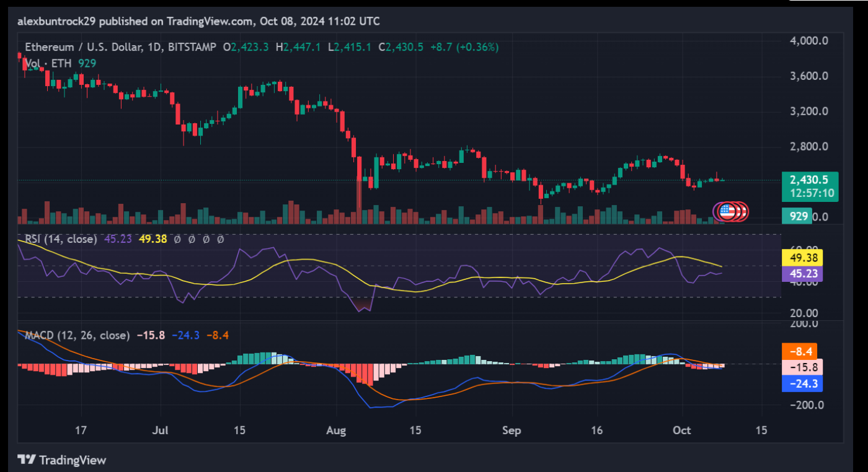868x472 pixels.
Task: Click the TradingView logo
Action: coord(61,460)
